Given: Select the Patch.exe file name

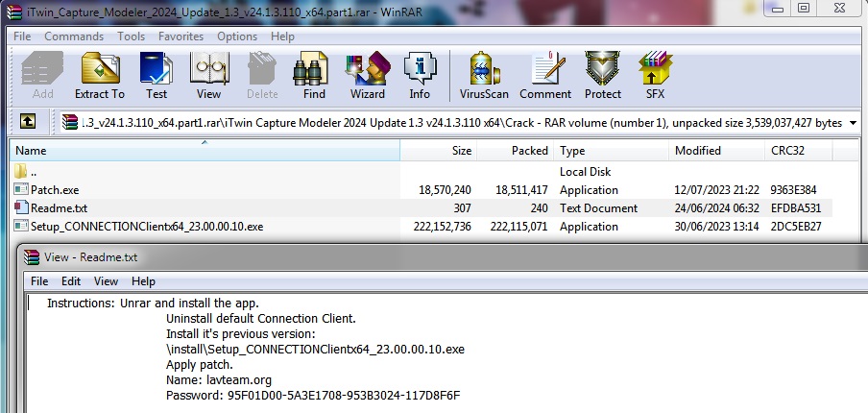Looking at the screenshot, I should (x=55, y=190).
